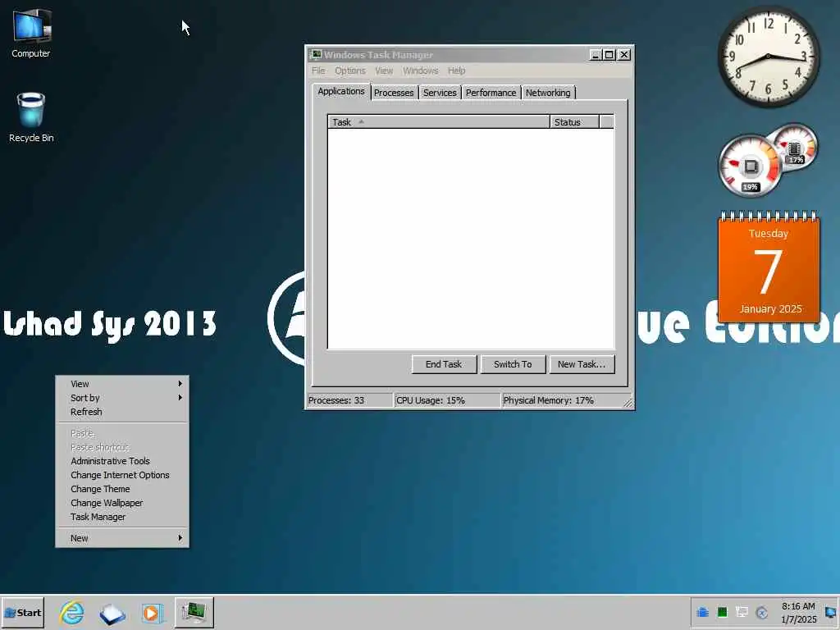Select Change Theme from context menu
840x630 pixels.
pos(122,489)
